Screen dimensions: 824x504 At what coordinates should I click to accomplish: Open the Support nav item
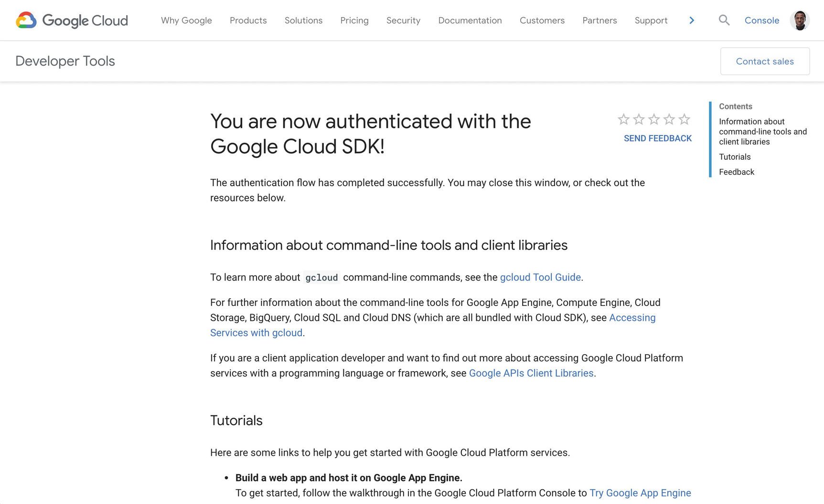click(x=651, y=21)
